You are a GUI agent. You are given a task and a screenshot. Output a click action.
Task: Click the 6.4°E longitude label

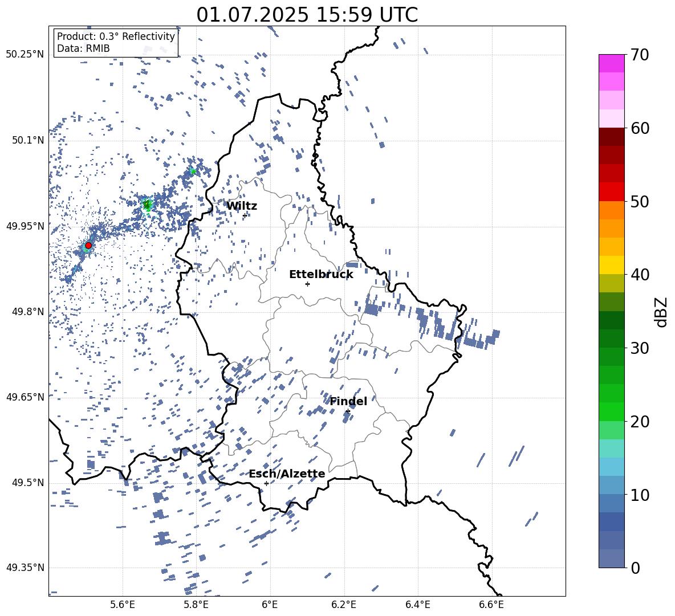(x=417, y=605)
